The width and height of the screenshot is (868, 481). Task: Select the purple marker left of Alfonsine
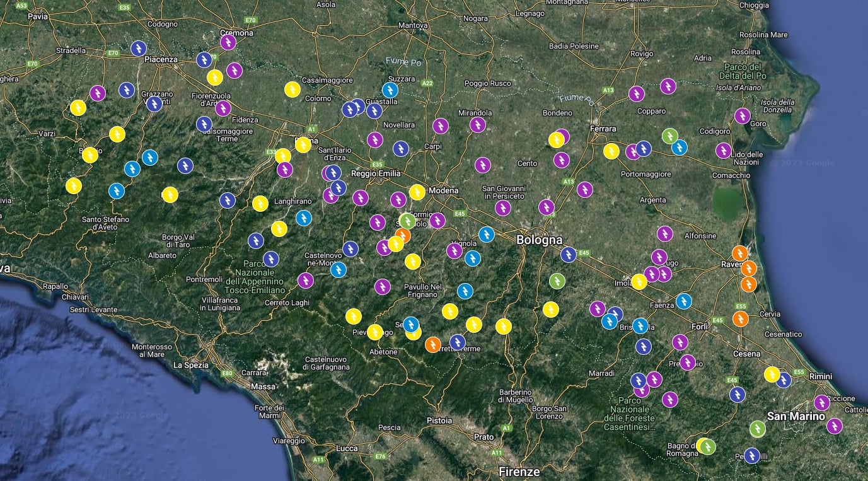(x=665, y=234)
